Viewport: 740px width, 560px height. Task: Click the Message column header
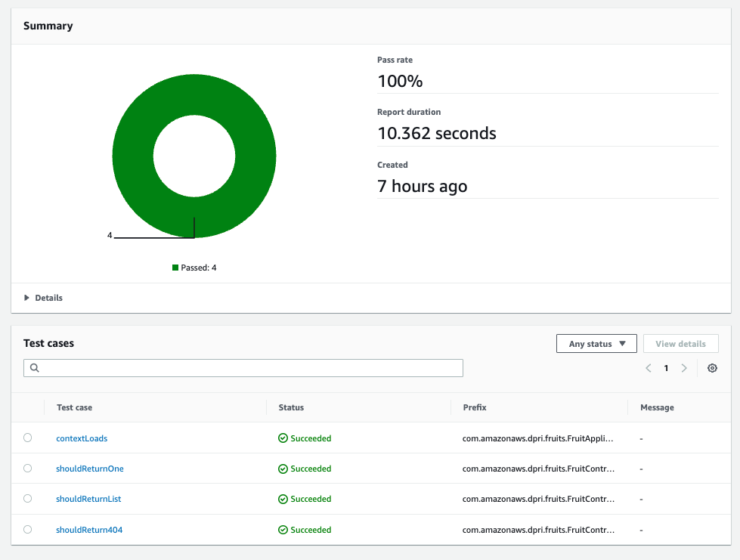click(657, 407)
